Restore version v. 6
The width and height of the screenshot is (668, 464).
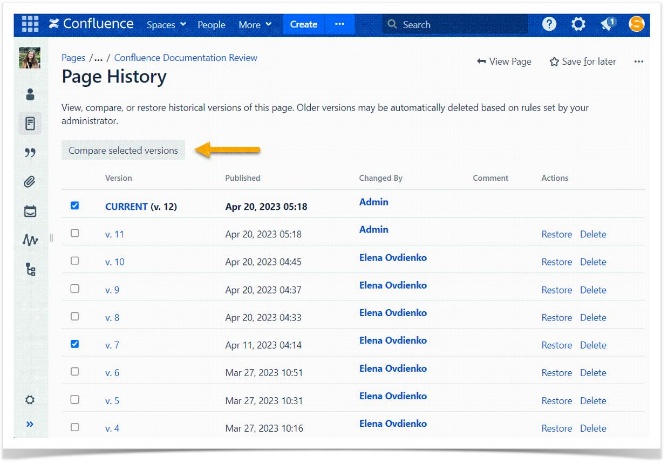(x=556, y=373)
